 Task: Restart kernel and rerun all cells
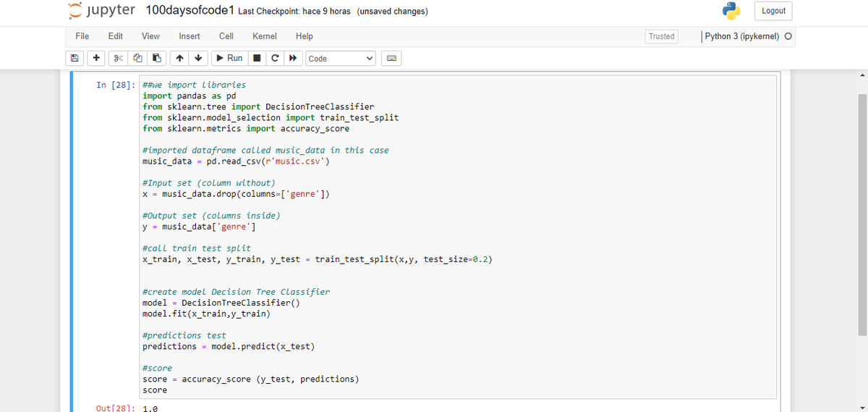[x=294, y=58]
